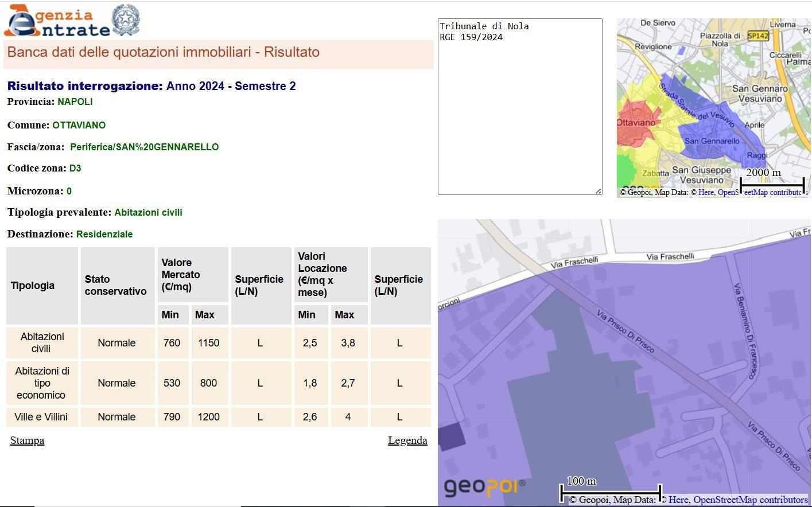Click the geopoi logo on the detail map
Screen dimensions: 812x507
[x=484, y=487]
